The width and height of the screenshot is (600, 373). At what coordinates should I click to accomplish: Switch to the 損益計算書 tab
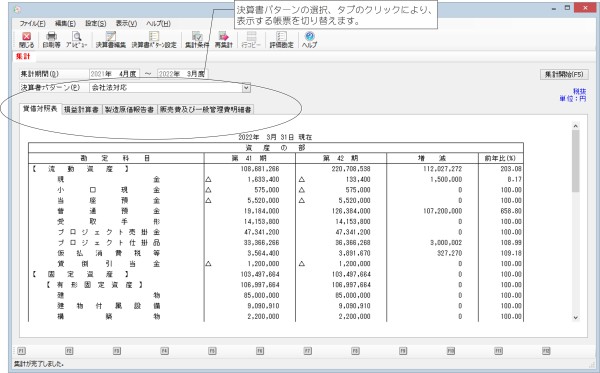[82, 110]
